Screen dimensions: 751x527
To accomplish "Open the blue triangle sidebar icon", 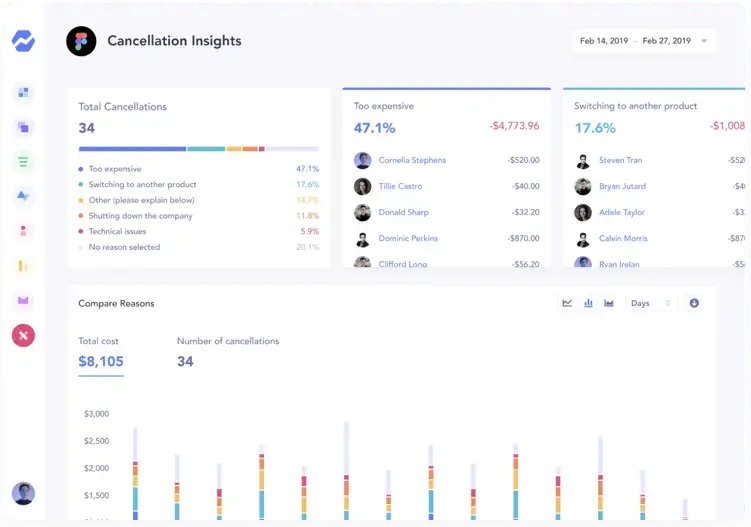I will (x=23, y=196).
